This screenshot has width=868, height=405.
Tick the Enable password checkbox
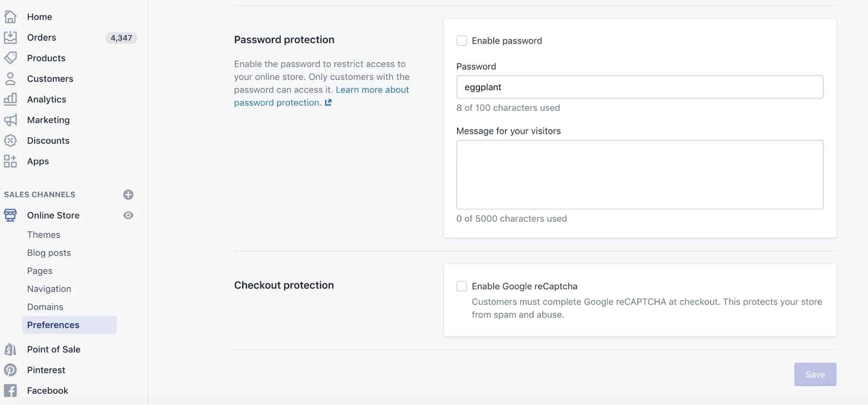tap(462, 41)
